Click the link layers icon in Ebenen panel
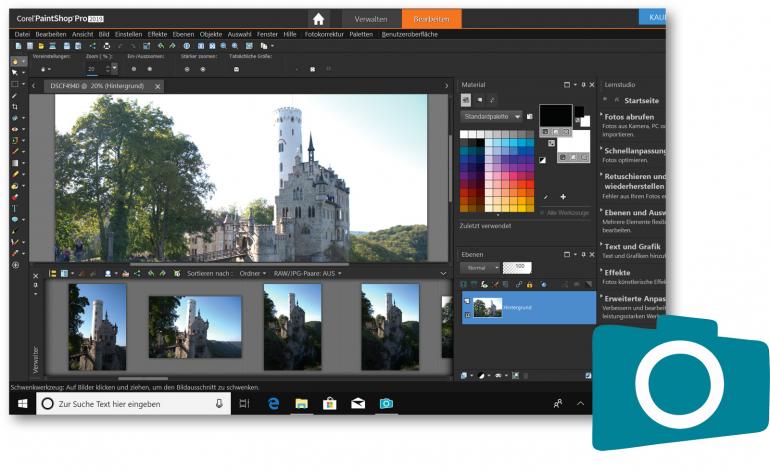The image size is (770, 472). pyautogui.click(x=519, y=284)
